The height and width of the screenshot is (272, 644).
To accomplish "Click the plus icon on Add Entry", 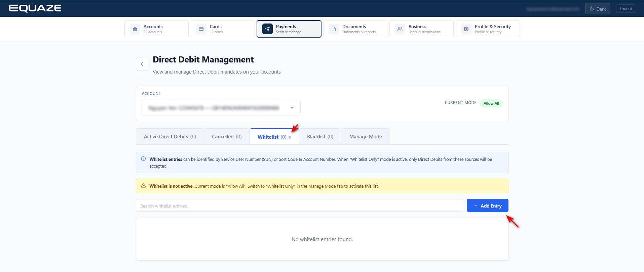I will tap(476, 206).
